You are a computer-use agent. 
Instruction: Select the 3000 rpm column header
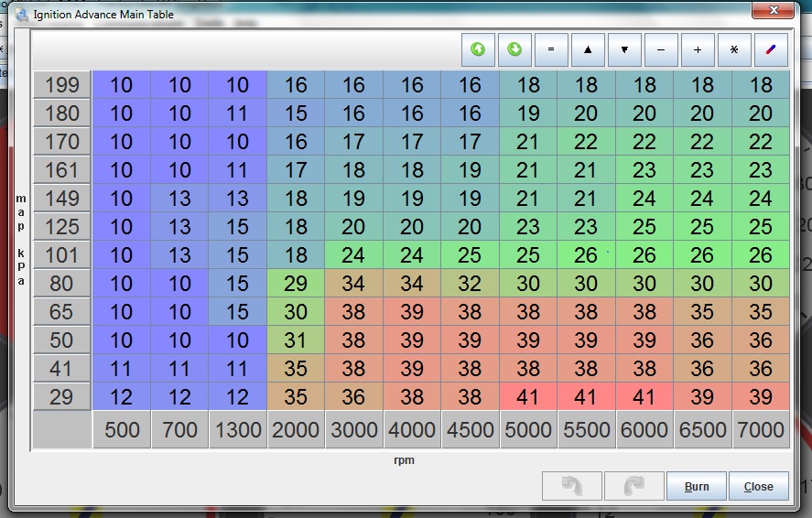(354, 429)
